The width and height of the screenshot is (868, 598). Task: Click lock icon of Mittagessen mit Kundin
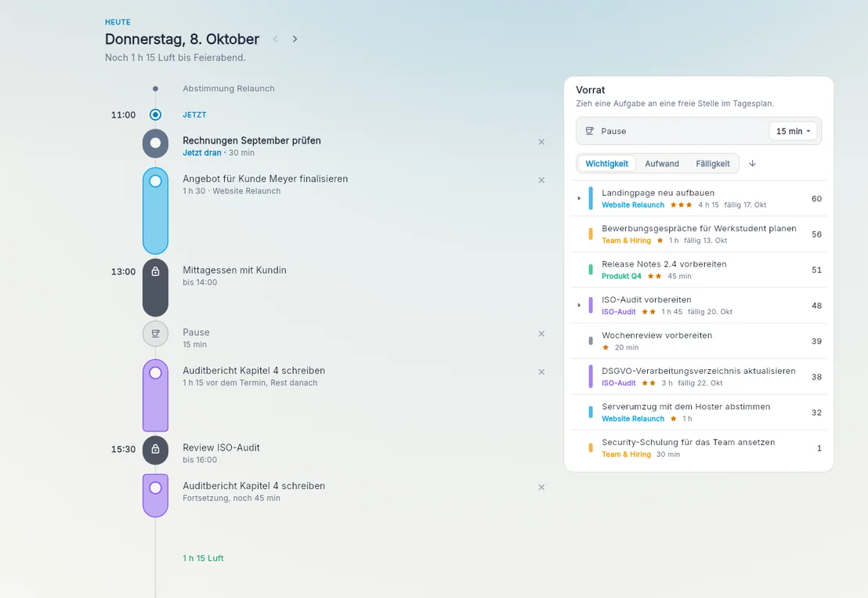pos(156,271)
